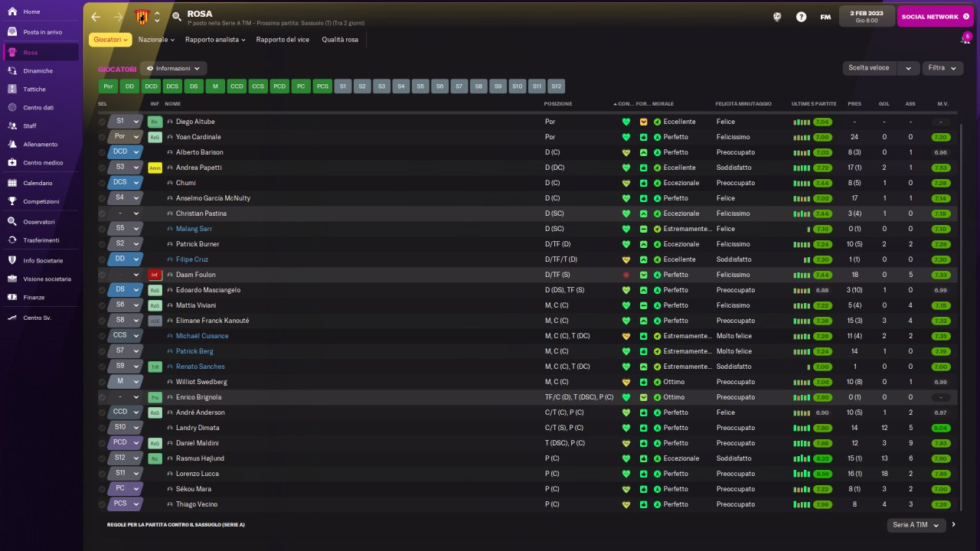Go forward with the right arrow
The image size is (980, 551).
click(118, 17)
